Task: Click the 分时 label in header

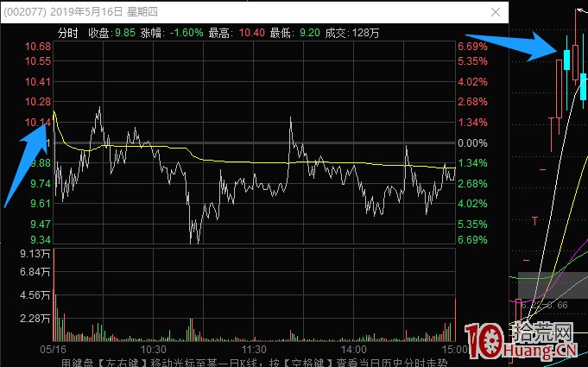Action: pyautogui.click(x=68, y=33)
